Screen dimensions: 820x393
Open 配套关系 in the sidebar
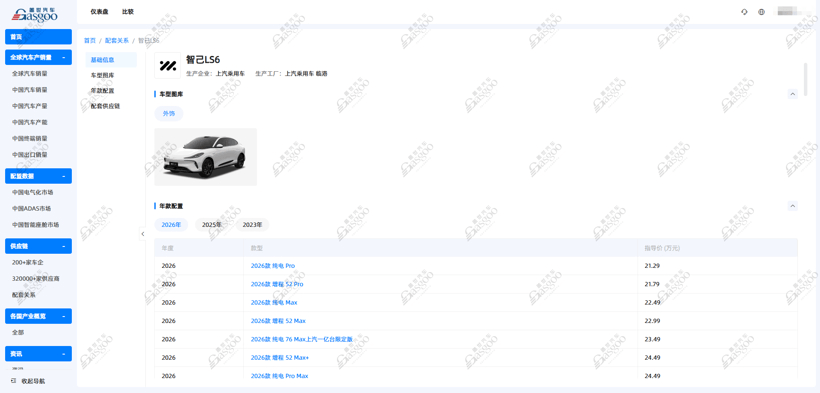pyautogui.click(x=24, y=295)
